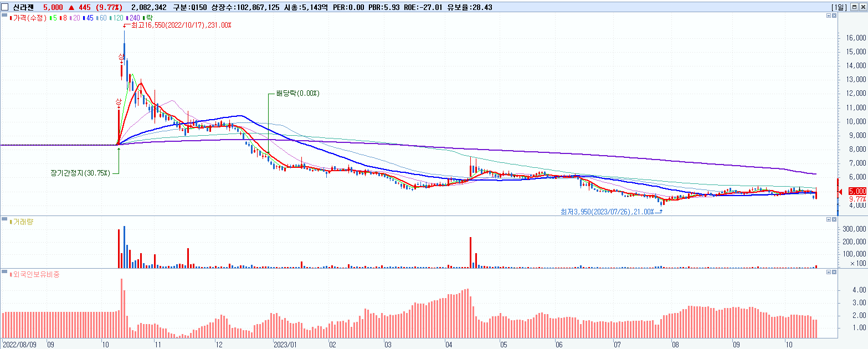Click the 구분:Q150 label

point(189,7)
